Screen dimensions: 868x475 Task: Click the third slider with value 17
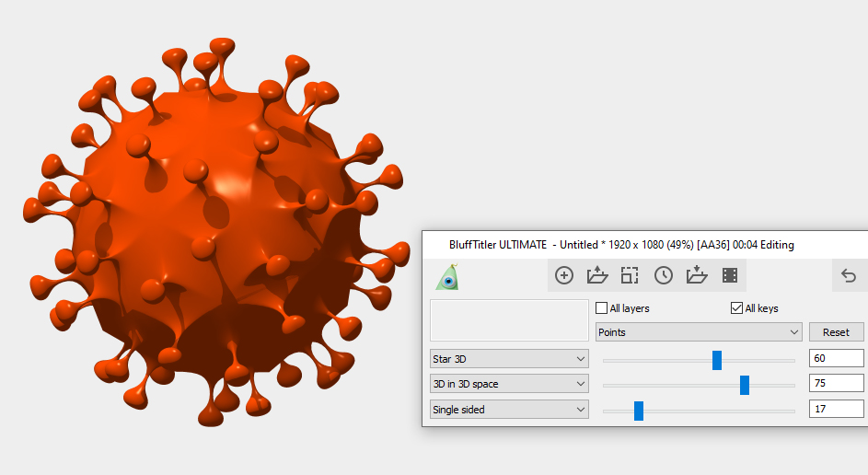click(x=639, y=411)
